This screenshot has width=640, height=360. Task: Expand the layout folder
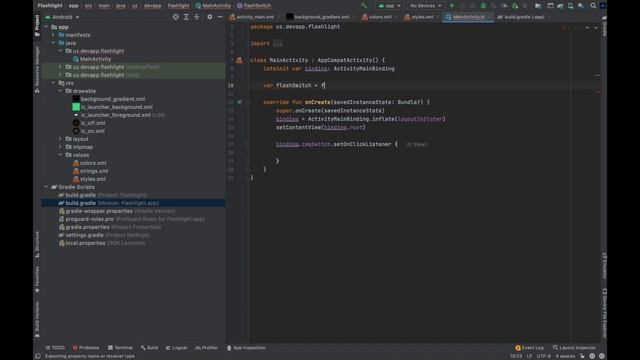61,139
